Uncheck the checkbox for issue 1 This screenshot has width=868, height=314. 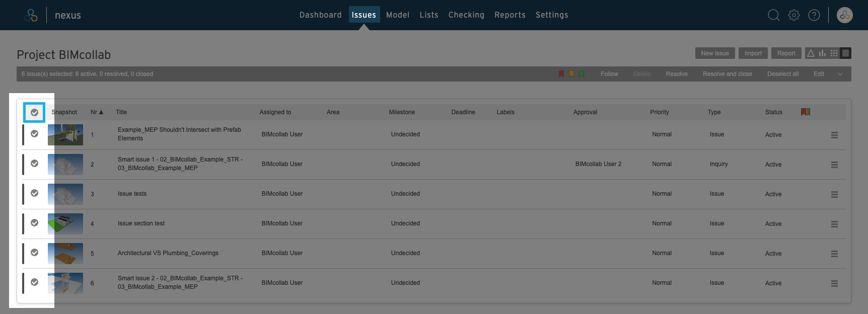(x=34, y=133)
